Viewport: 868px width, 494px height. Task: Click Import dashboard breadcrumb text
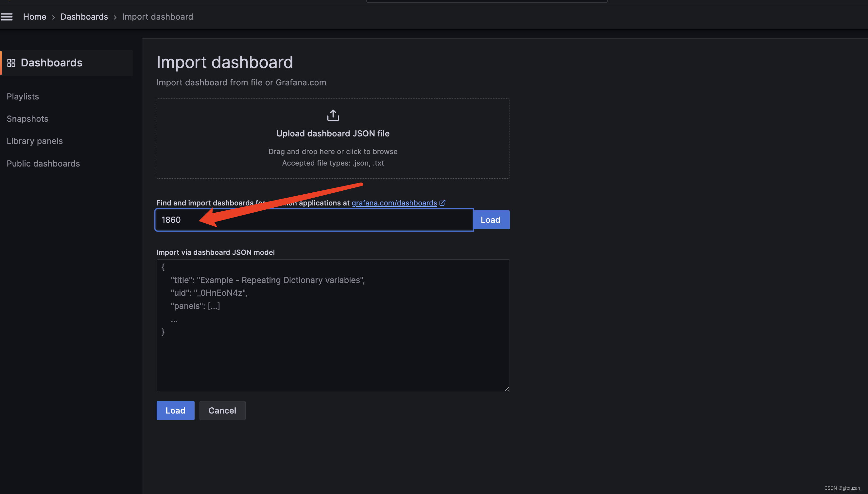pos(157,17)
